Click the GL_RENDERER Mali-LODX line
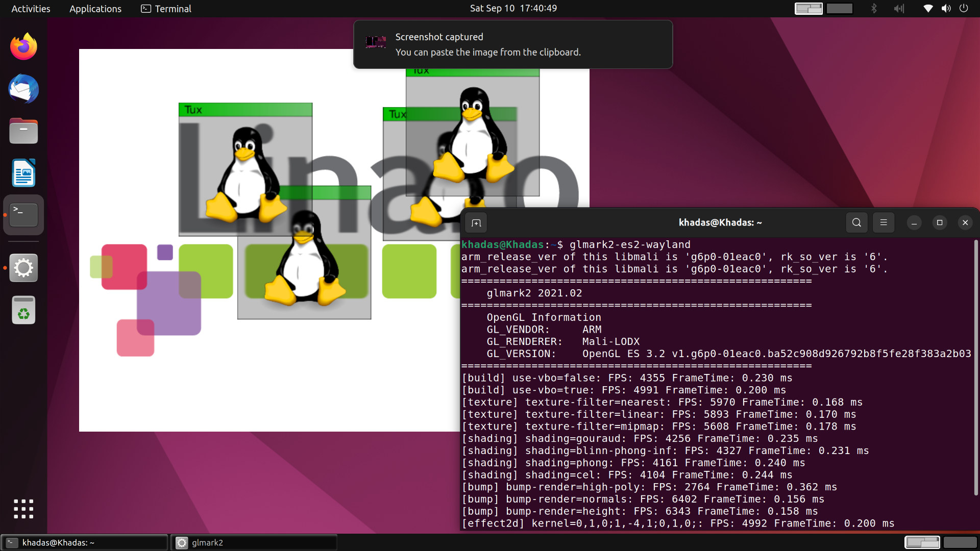The width and height of the screenshot is (980, 551). tap(563, 342)
